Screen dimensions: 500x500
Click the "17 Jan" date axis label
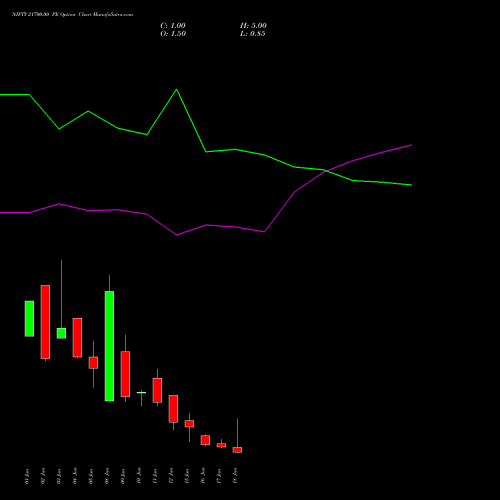tap(219, 476)
